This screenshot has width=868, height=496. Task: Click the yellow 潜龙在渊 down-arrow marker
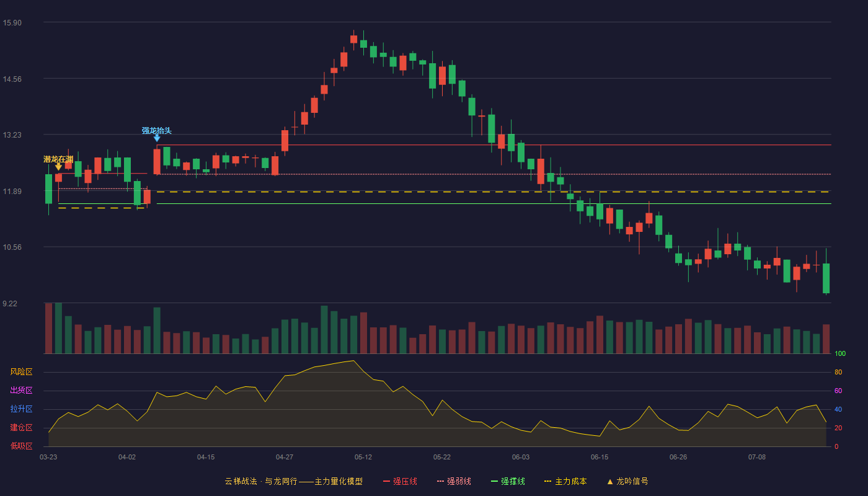pos(58,167)
